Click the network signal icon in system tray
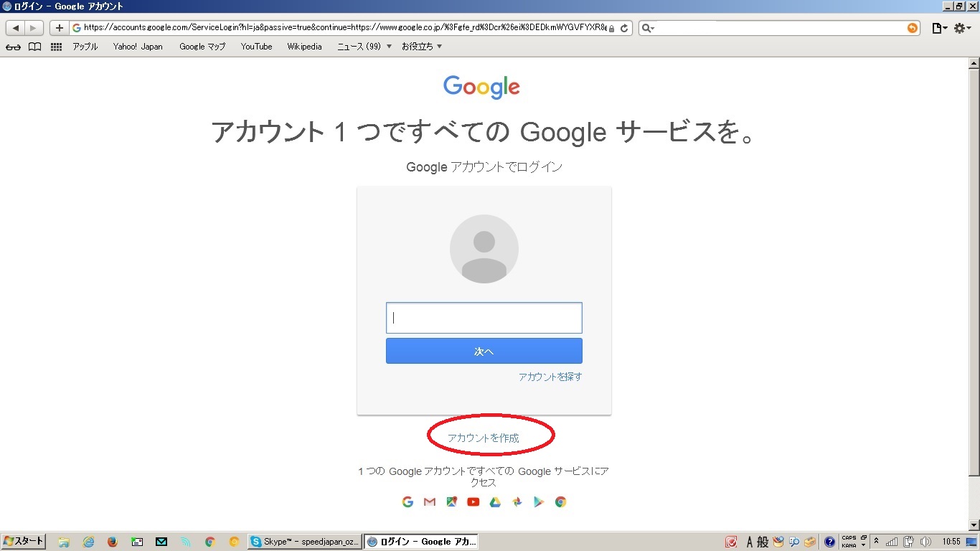Viewport: 980px width, 551px height. pyautogui.click(x=892, y=542)
